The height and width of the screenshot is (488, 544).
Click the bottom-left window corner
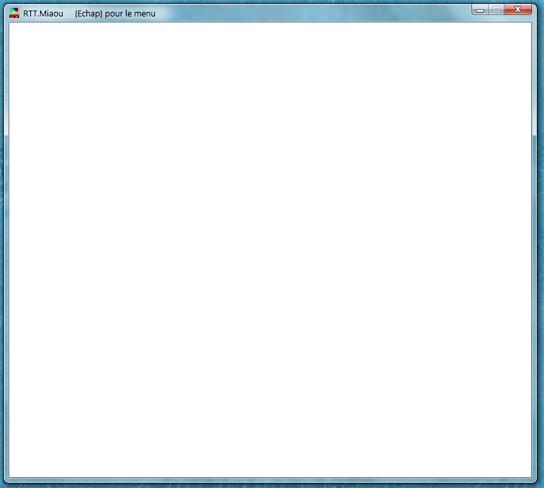tap(6, 480)
